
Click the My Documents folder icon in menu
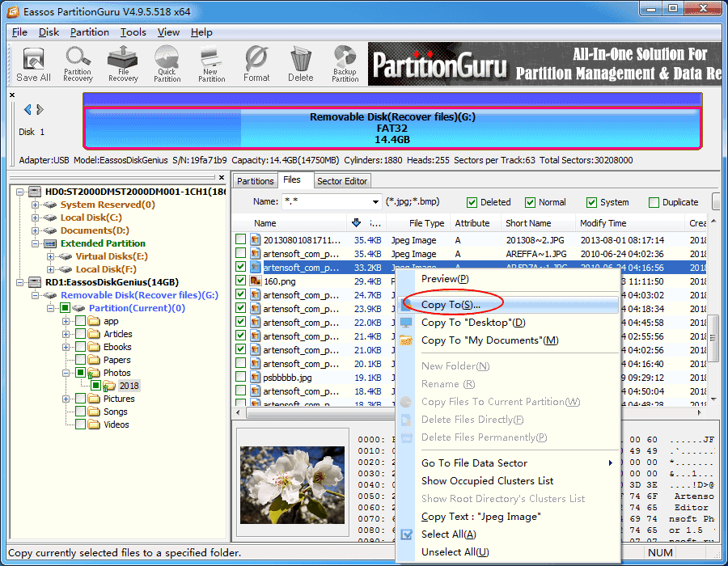pos(406,340)
